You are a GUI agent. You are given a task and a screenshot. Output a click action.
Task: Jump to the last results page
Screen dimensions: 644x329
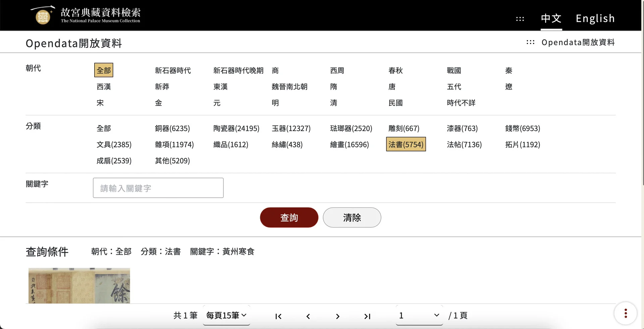[x=367, y=316]
